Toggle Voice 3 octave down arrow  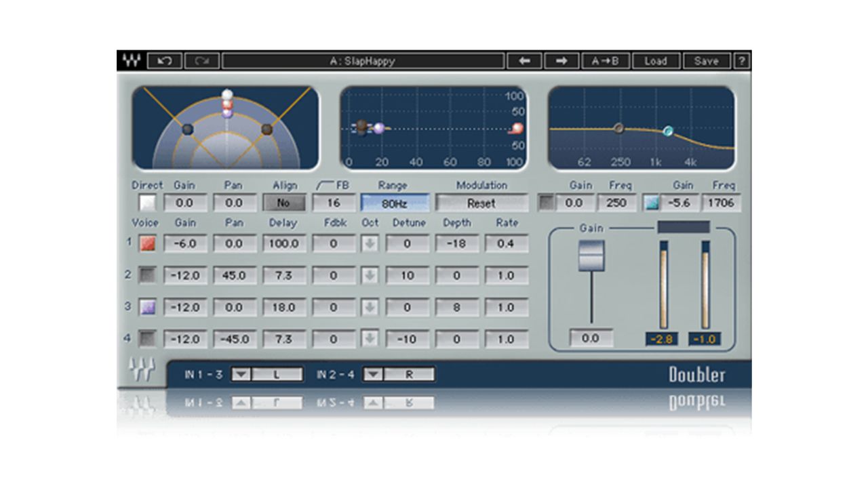[x=370, y=307]
